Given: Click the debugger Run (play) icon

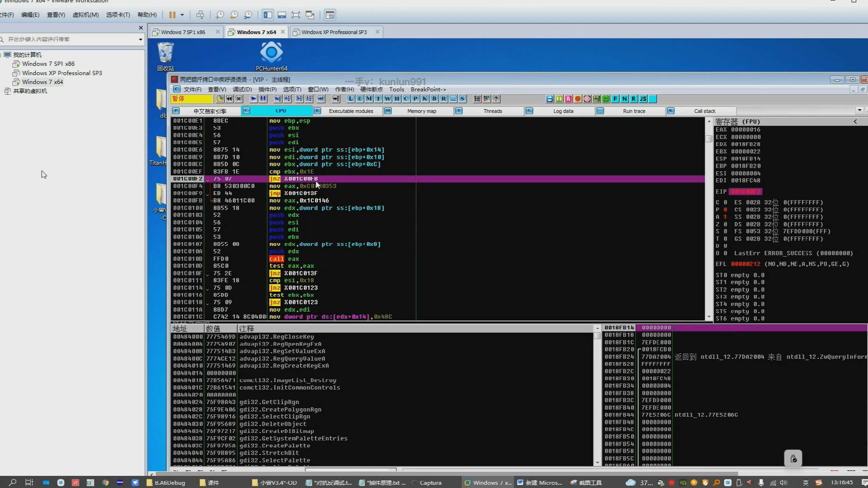Looking at the screenshot, I should point(254,99).
